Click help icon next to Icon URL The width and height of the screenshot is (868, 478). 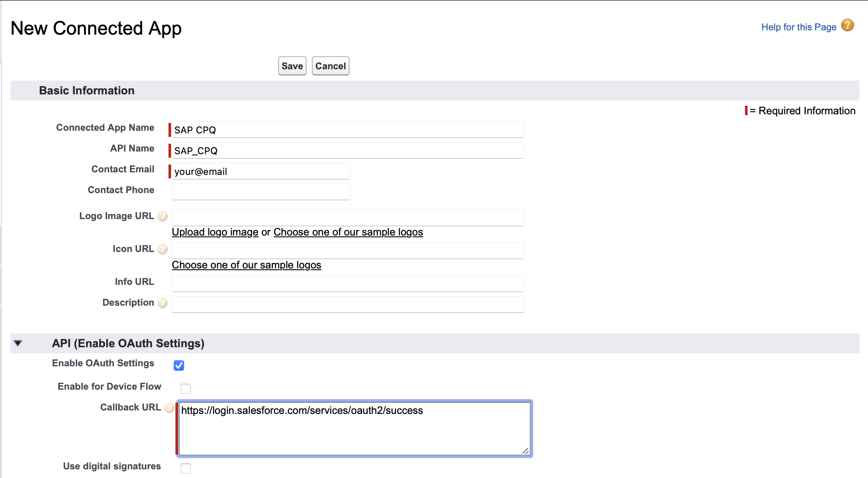click(162, 249)
